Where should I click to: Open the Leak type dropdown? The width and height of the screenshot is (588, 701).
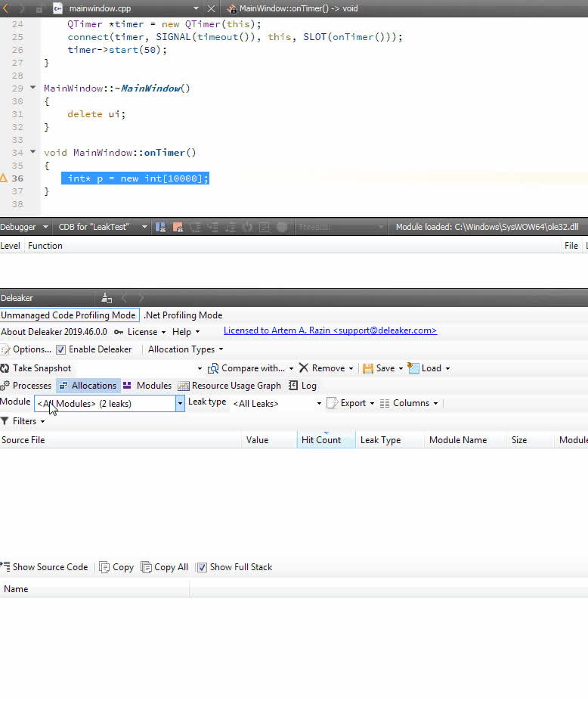(x=319, y=404)
